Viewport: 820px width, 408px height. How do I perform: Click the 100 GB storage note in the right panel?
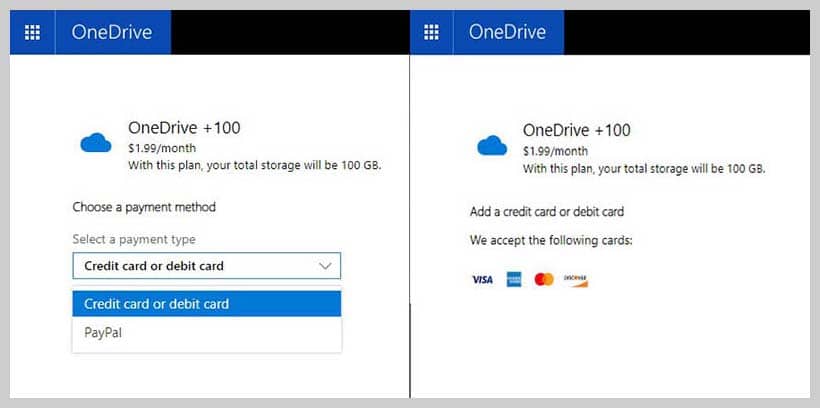click(644, 168)
